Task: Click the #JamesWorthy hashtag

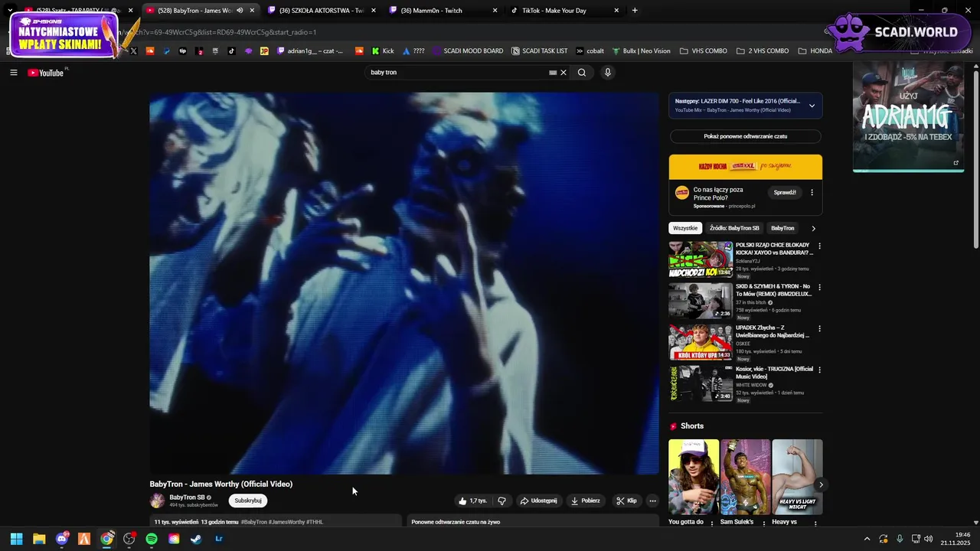Action: 287,522
